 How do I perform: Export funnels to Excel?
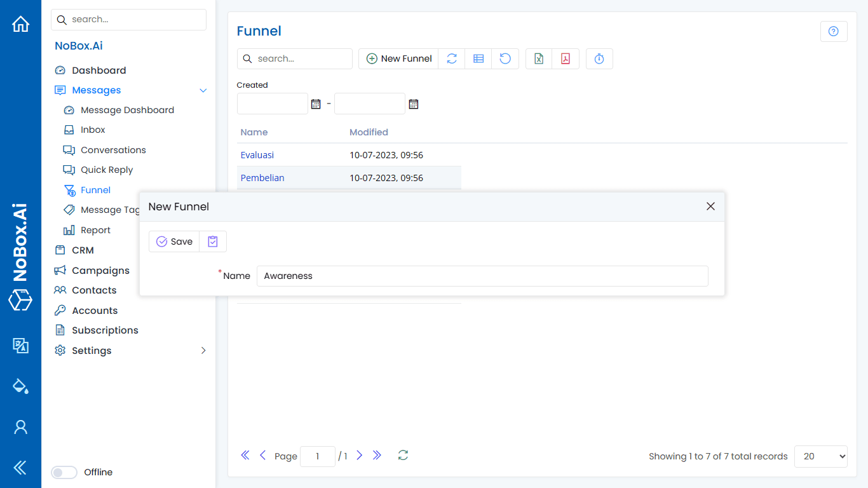pos(538,58)
